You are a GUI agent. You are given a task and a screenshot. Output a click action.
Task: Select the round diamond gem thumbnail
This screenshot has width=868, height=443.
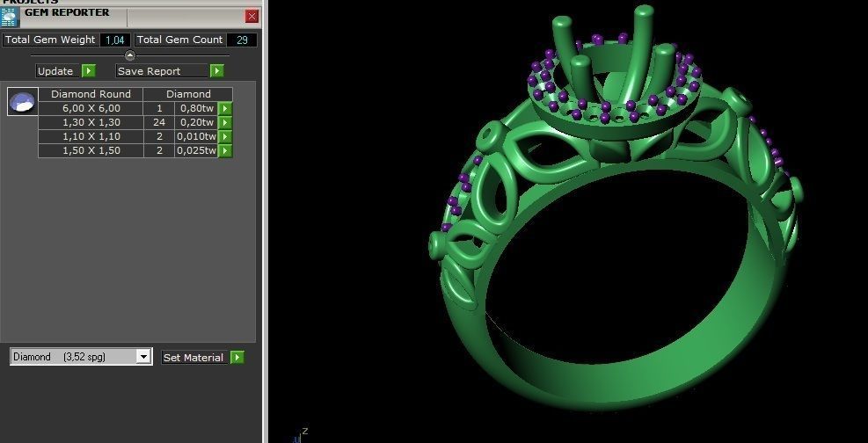pyautogui.click(x=23, y=102)
